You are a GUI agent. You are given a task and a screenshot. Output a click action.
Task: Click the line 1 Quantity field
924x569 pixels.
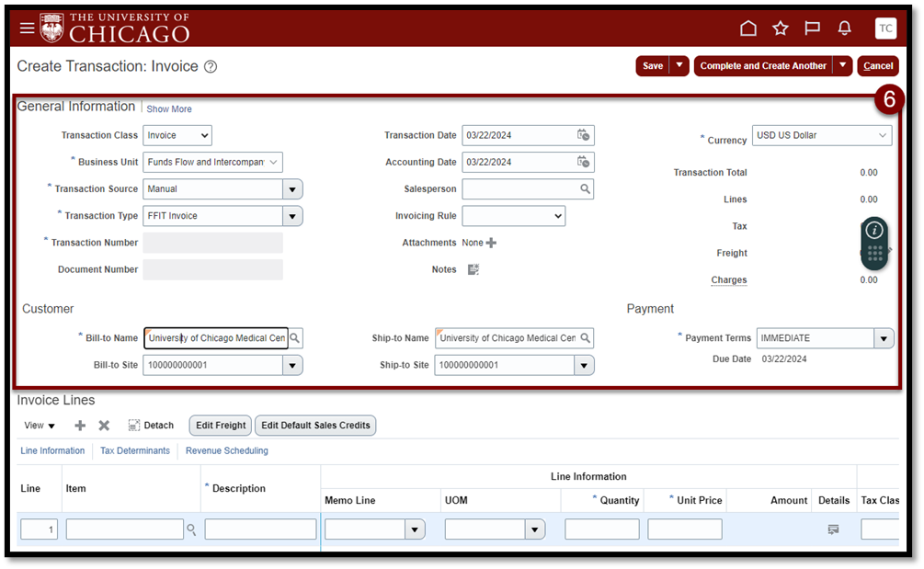point(601,529)
